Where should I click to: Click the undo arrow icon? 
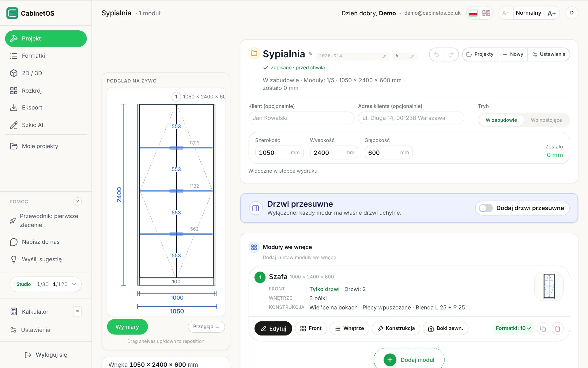(x=436, y=55)
